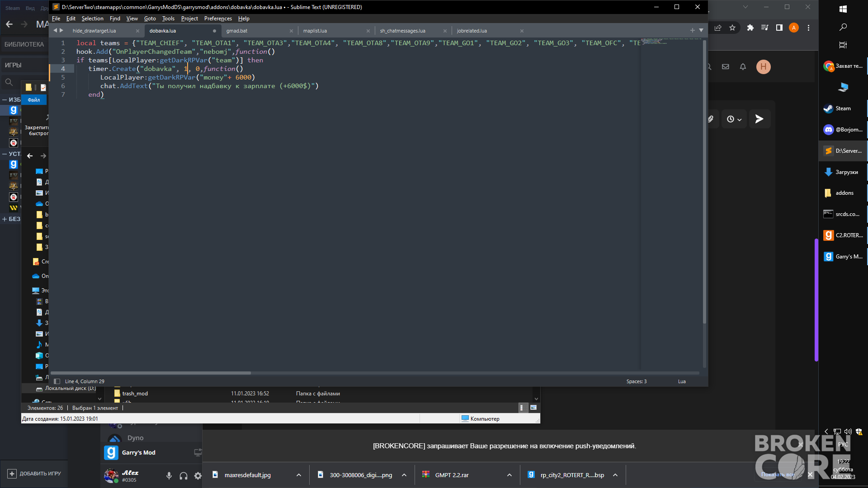Click the Файл tab in Explorer
The image size is (868, 488).
pos(34,100)
